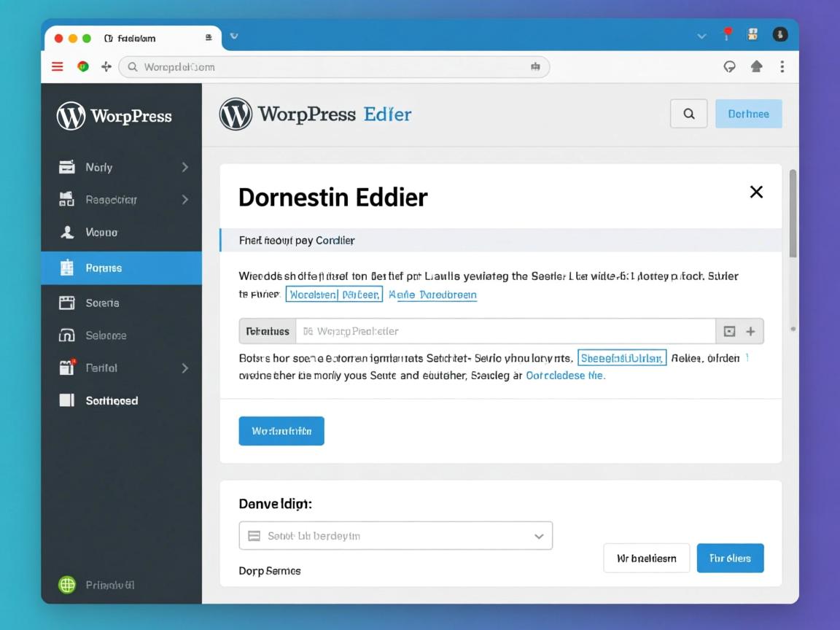Click the icon on the Fdelolam tab's right
The image size is (840, 630).
click(x=209, y=37)
